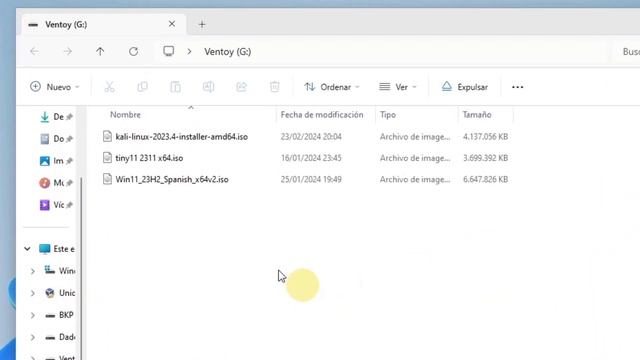Open the Documentos pinned sidebar folder
The height and width of the screenshot is (360, 640).
click(x=56, y=139)
